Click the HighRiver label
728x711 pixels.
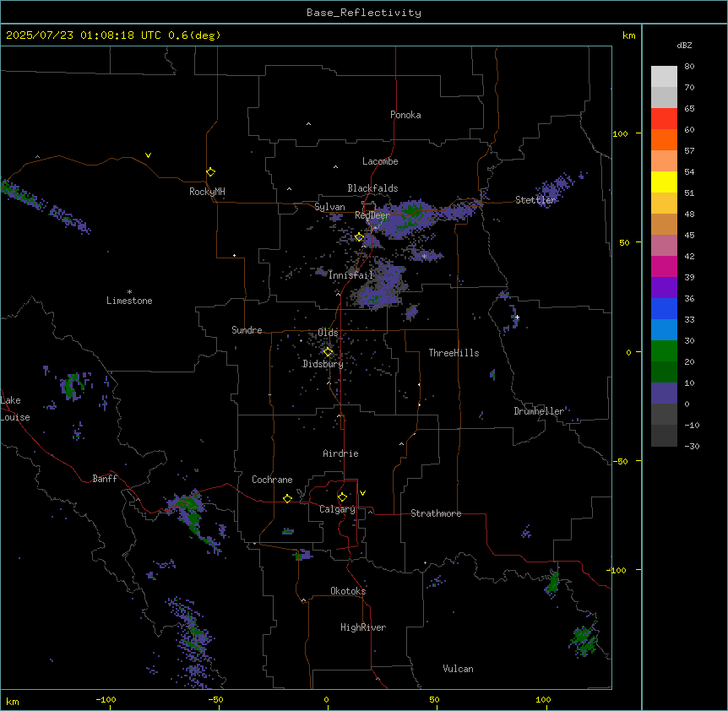tap(363, 627)
